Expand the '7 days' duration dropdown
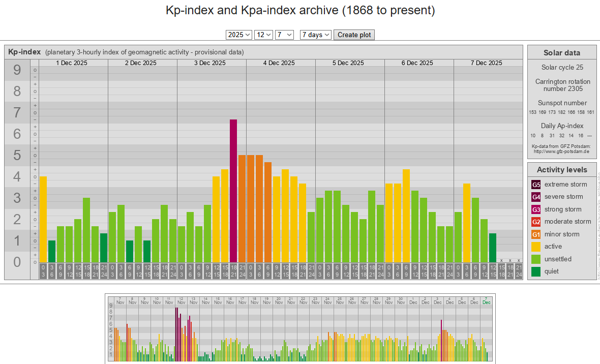Screen dimensions: 600x364 [315, 35]
